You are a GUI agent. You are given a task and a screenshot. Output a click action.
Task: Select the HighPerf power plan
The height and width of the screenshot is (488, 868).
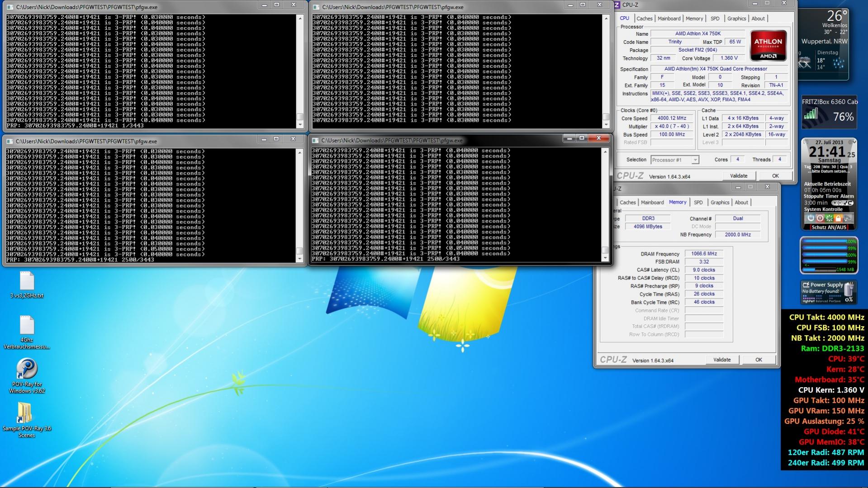click(x=808, y=301)
